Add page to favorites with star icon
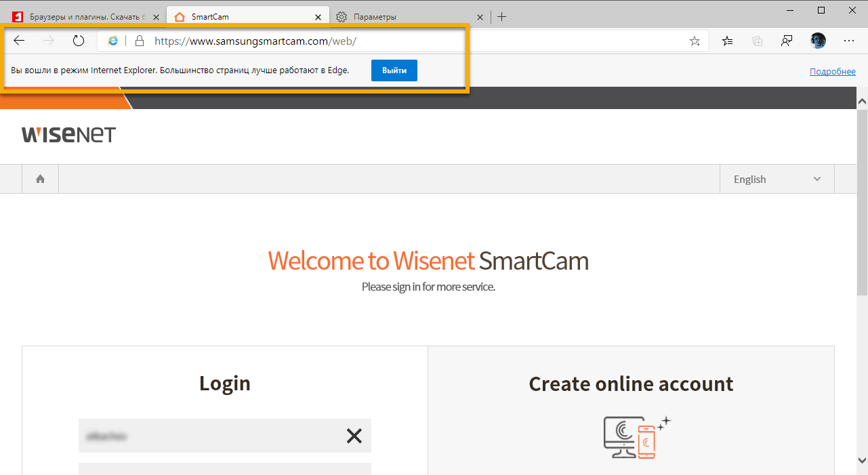The width and height of the screenshot is (868, 475). (x=695, y=41)
